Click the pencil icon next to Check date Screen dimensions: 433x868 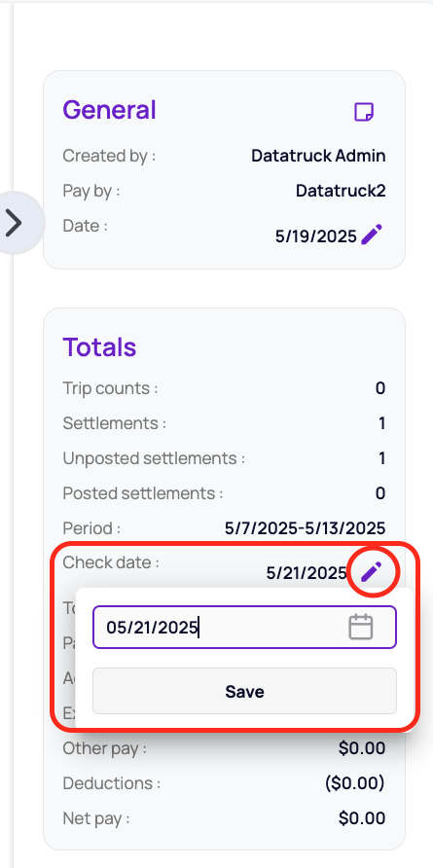pos(372,571)
